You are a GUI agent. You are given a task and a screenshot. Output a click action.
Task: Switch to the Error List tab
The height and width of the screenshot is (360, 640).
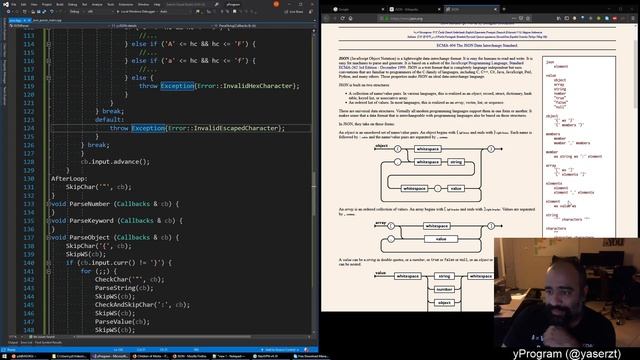coord(26,342)
